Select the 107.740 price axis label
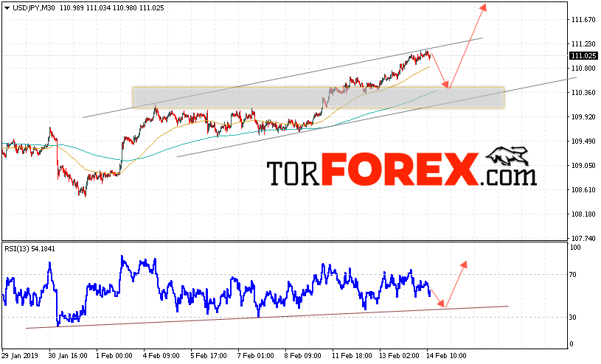Screen dimensions: 601x364 click(583, 238)
